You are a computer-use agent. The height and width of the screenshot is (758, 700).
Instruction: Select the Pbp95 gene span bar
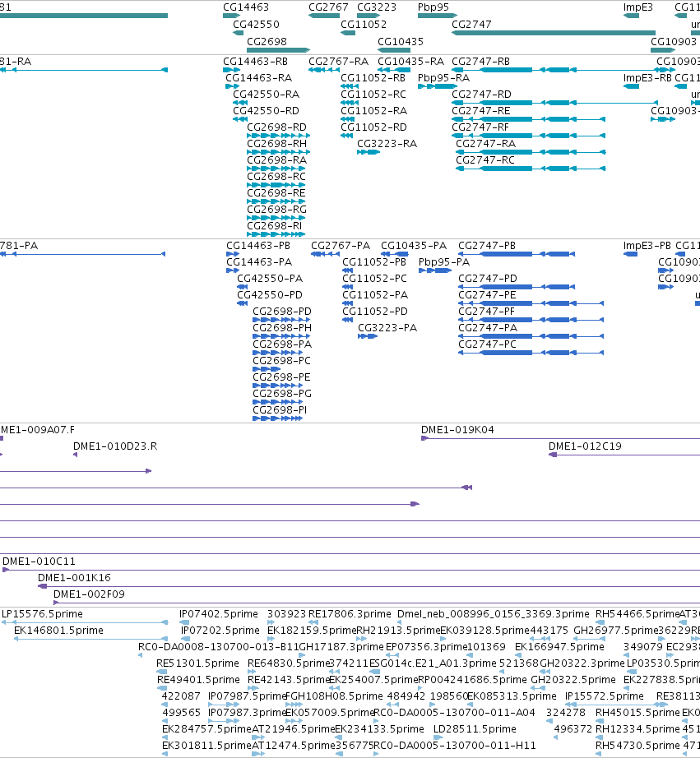[x=438, y=16]
